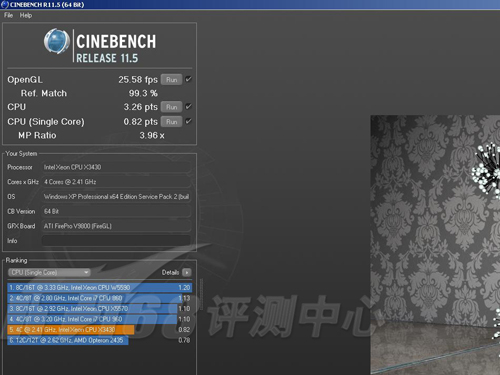500x375 pixels.
Task: Click the 99.3 % Ref. Match value
Action: click(x=143, y=93)
